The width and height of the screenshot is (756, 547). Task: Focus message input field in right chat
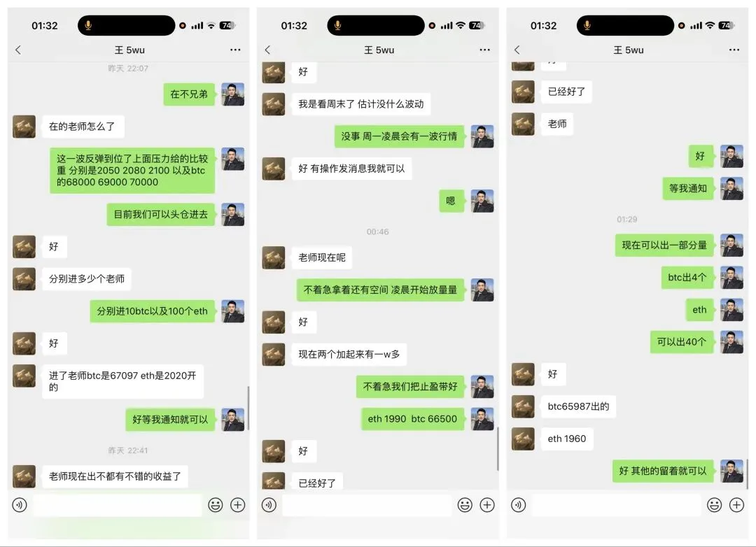(x=616, y=505)
